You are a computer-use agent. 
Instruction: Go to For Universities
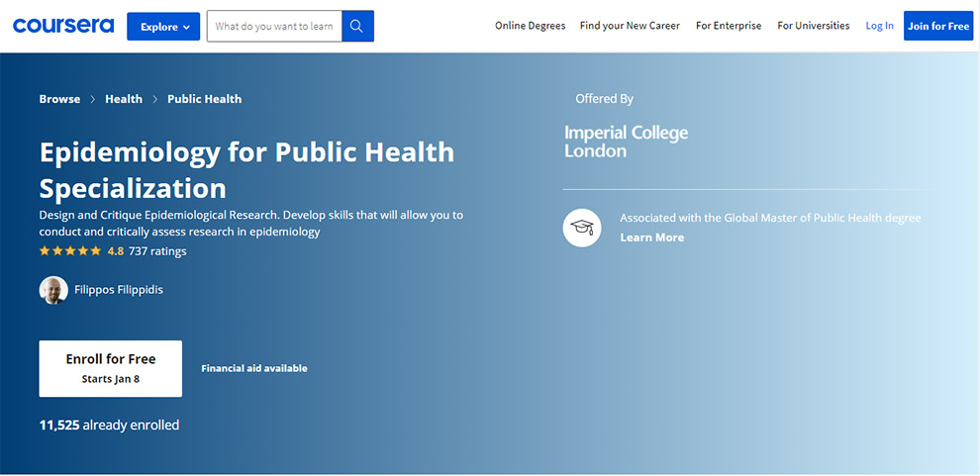pyautogui.click(x=813, y=26)
